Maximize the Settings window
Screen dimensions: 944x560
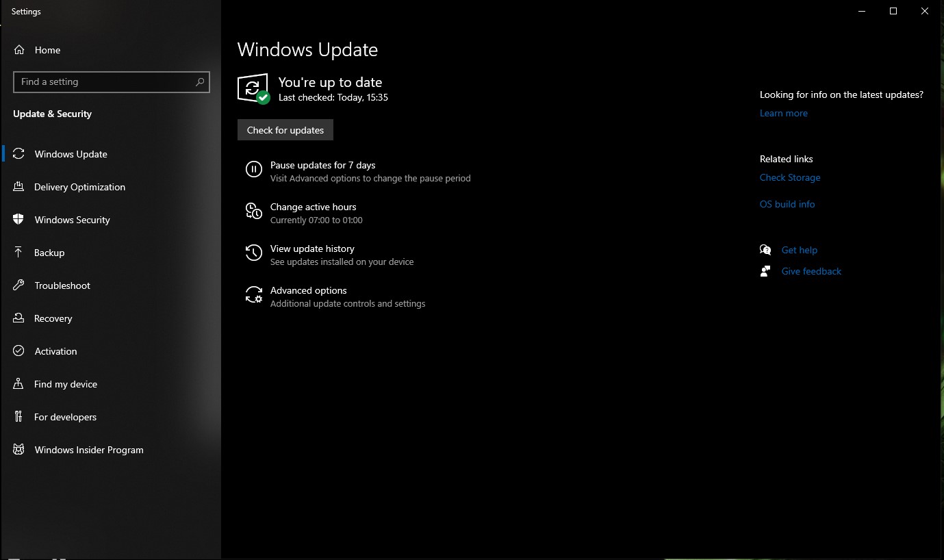point(893,11)
